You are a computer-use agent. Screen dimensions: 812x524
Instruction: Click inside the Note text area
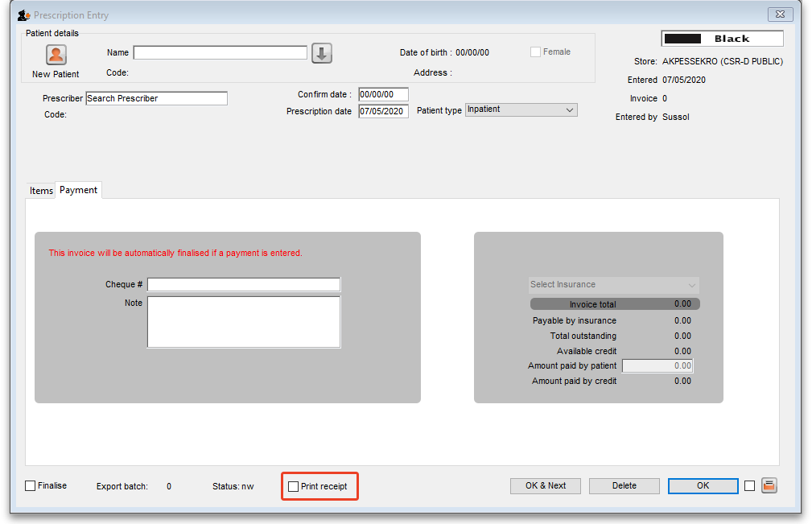tap(244, 322)
